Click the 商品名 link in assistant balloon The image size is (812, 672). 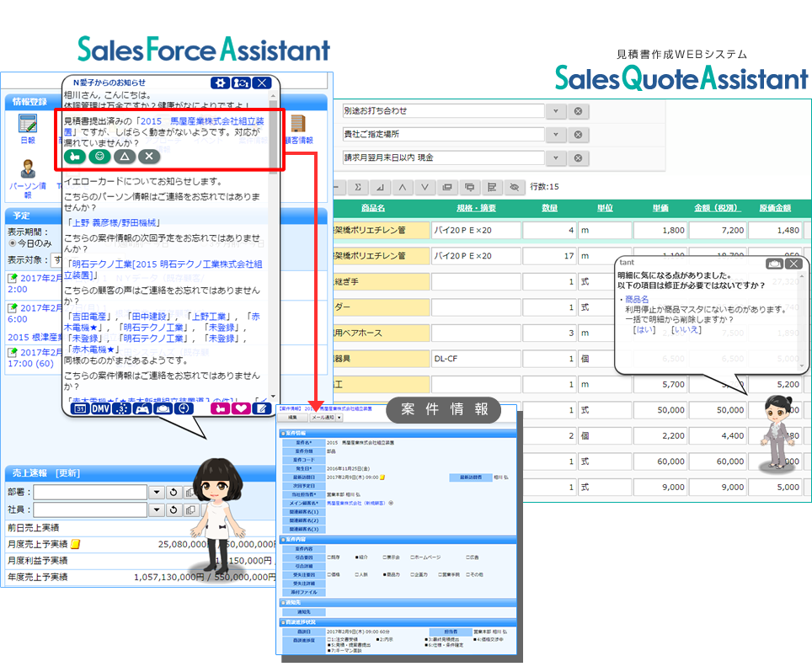tap(637, 299)
